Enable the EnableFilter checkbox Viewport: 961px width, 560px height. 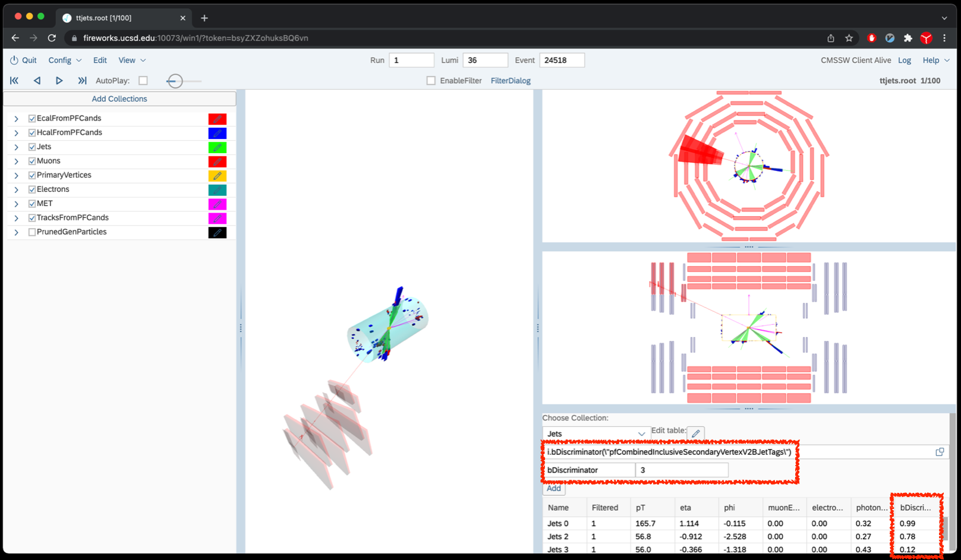[x=431, y=81]
